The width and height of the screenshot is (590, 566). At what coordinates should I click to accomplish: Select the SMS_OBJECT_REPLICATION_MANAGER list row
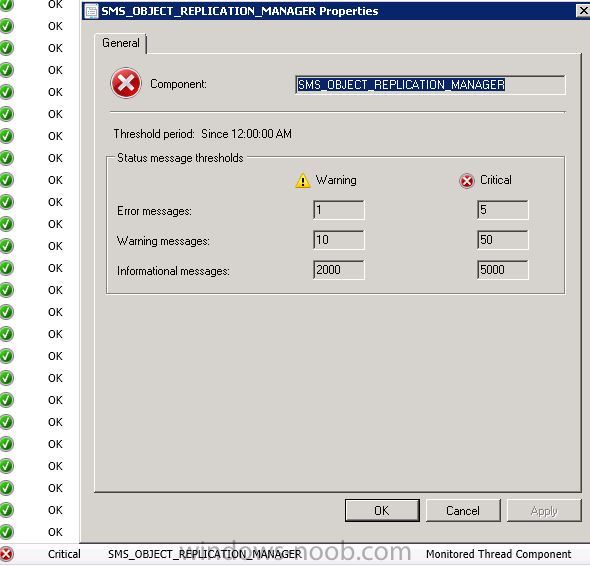click(295, 554)
